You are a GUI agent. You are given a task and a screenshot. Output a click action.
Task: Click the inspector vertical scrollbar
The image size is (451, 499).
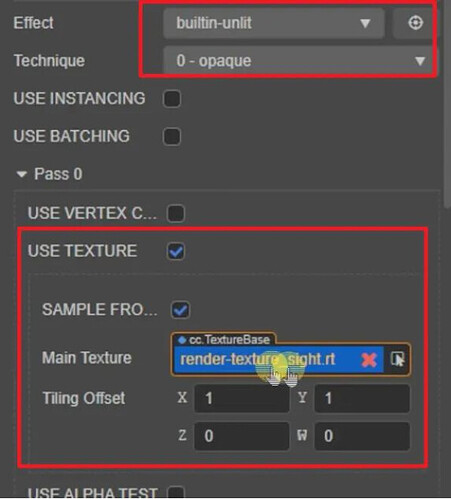pyautogui.click(x=448, y=103)
